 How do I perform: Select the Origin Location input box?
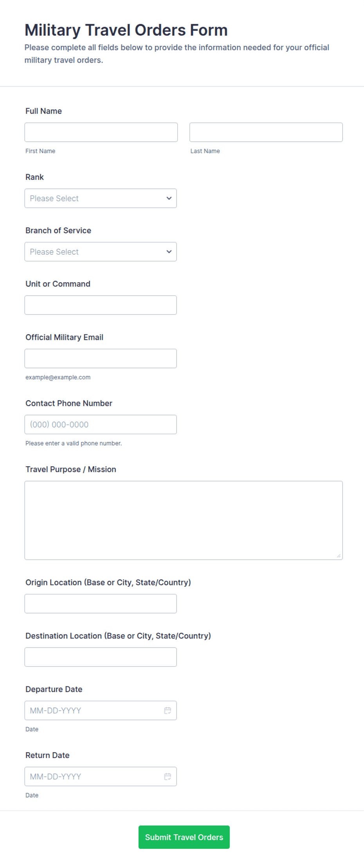click(x=101, y=604)
